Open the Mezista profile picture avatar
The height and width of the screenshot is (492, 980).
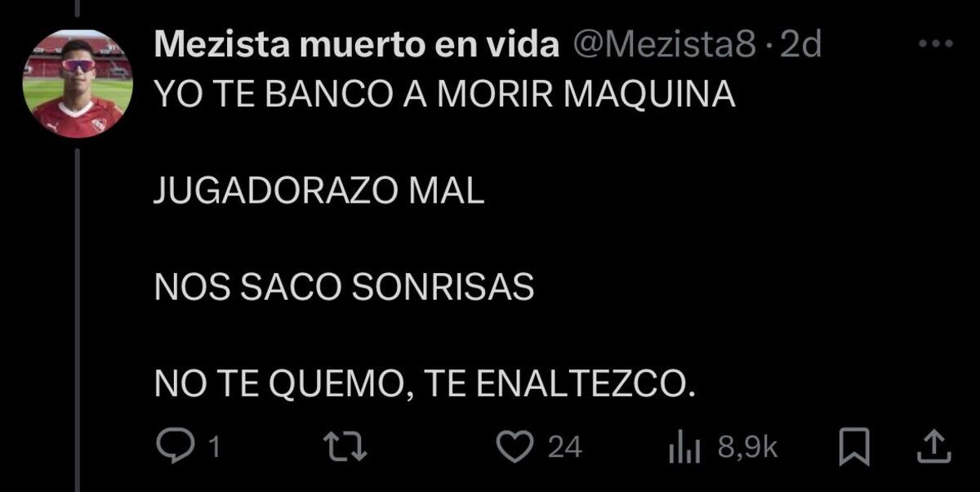point(78,83)
